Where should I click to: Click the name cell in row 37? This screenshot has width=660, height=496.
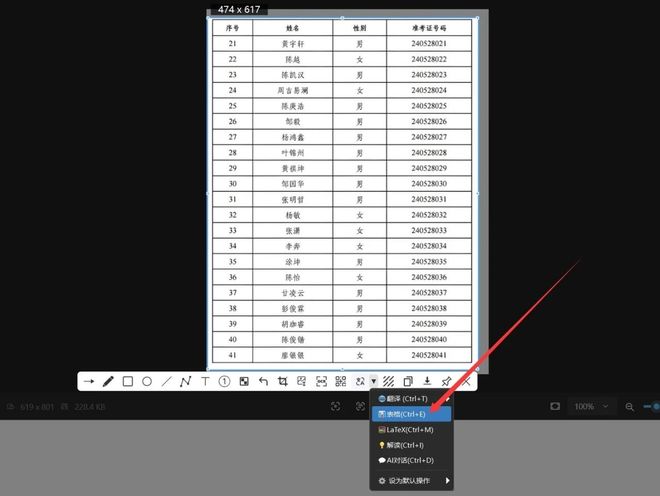pos(293,293)
